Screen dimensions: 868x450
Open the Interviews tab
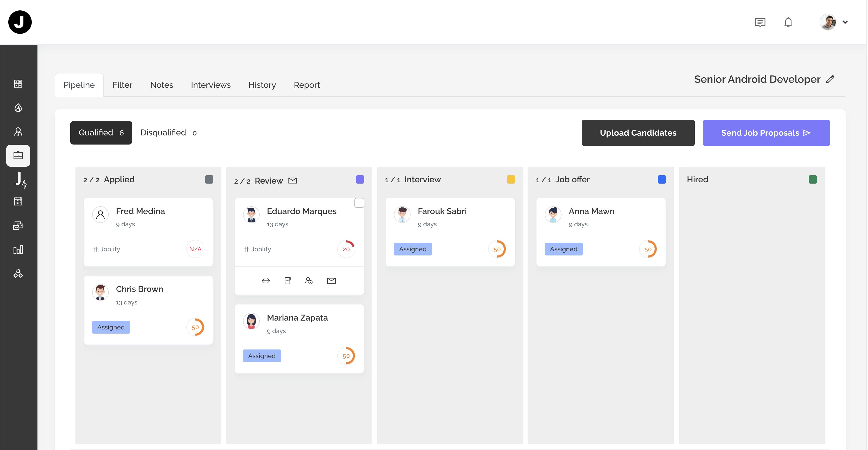[210, 85]
